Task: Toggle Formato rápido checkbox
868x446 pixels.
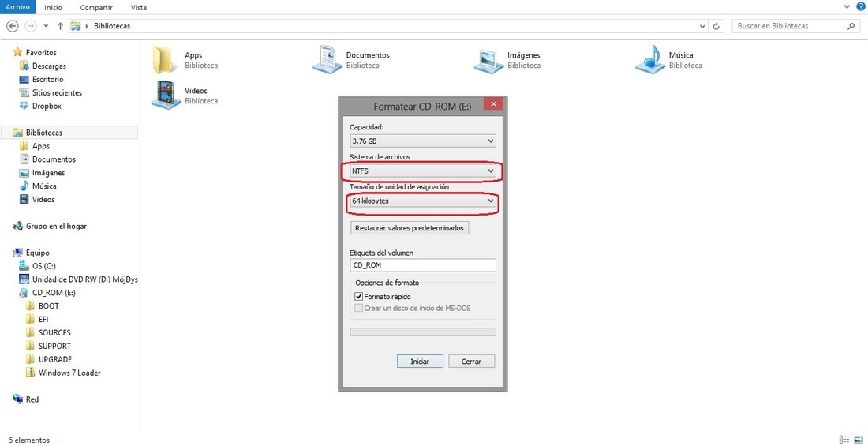Action: coord(359,297)
